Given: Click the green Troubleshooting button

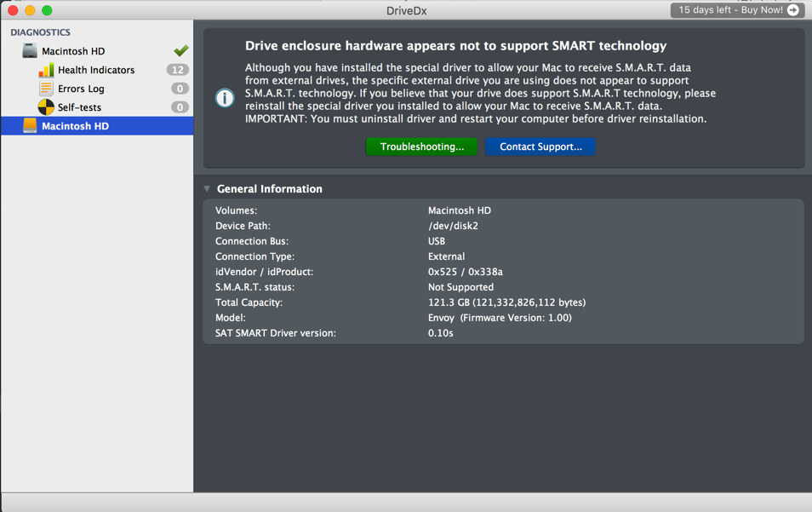Looking at the screenshot, I should coord(421,147).
